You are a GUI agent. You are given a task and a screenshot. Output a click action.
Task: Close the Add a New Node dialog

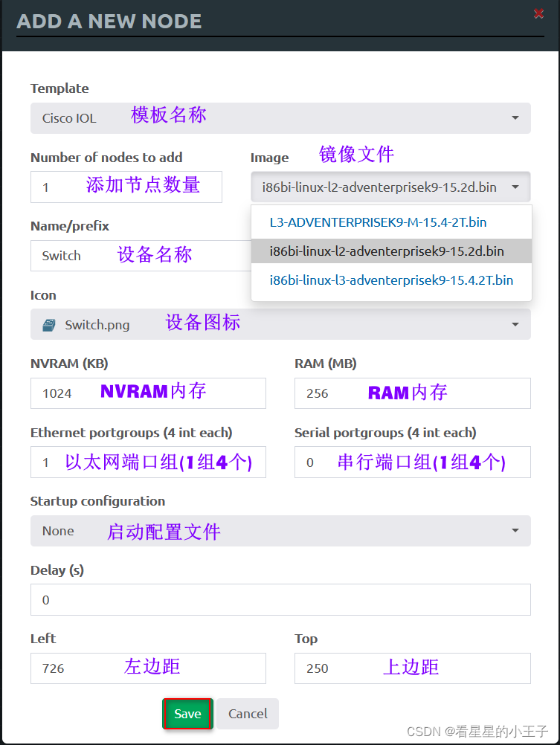(x=538, y=13)
